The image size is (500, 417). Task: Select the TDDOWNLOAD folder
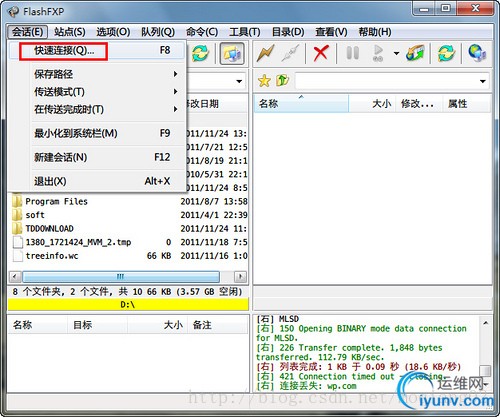(x=49, y=229)
